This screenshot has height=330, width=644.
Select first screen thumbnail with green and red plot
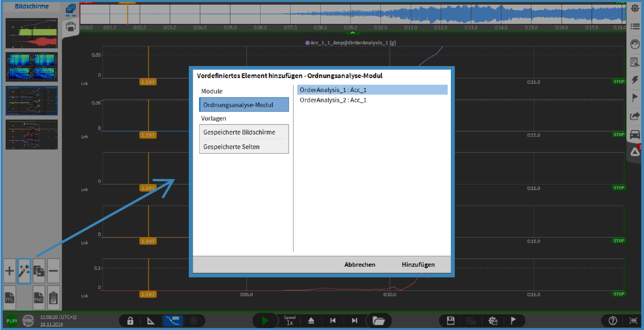[x=32, y=33]
